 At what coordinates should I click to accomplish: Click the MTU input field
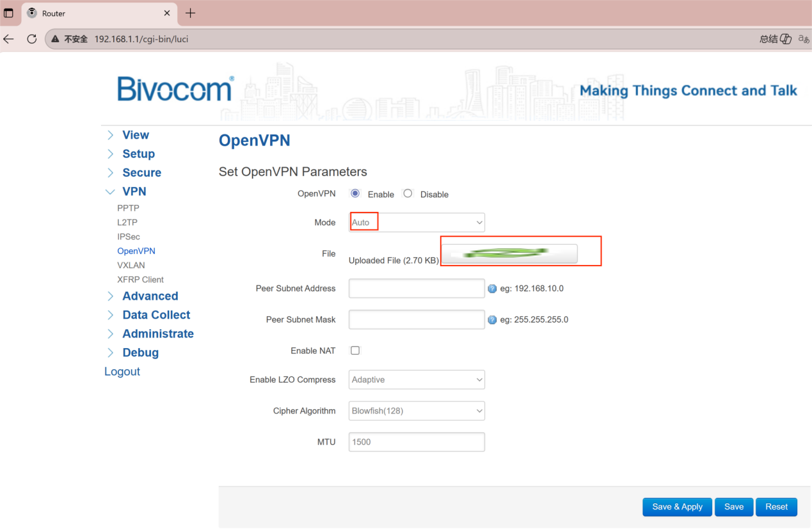pyautogui.click(x=417, y=442)
